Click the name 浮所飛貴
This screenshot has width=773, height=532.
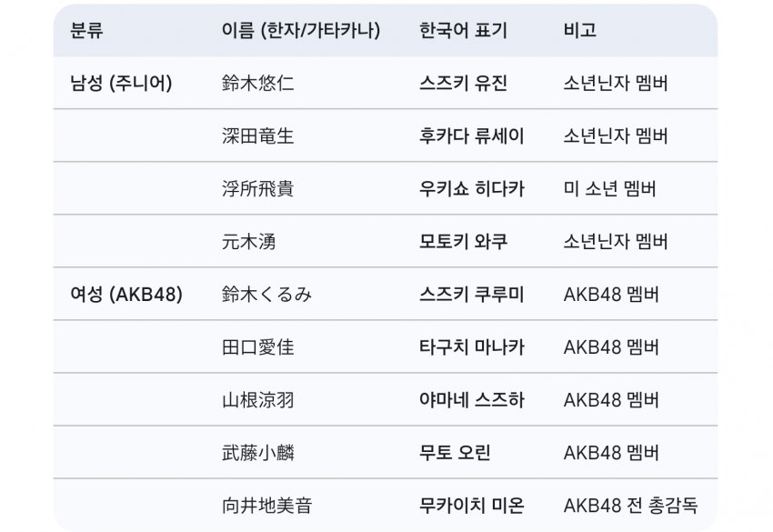click(x=258, y=188)
